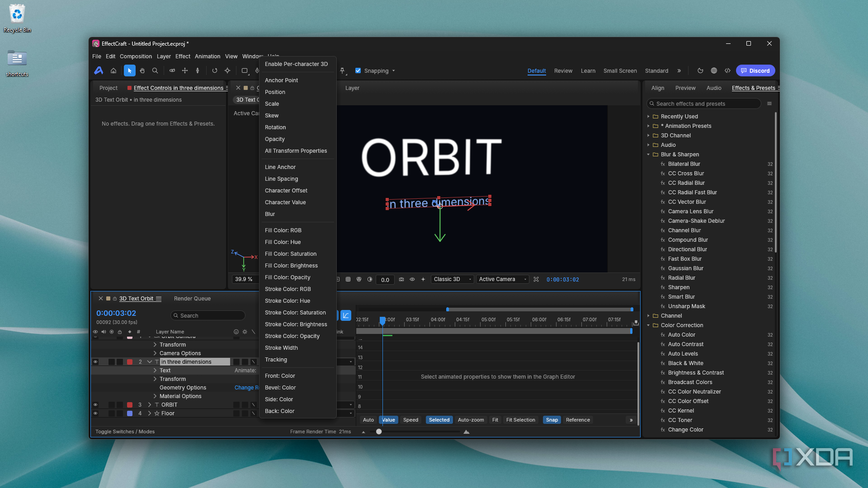Hide the 'in three dimensions' layer
The width and height of the screenshot is (868, 488).
pyautogui.click(x=95, y=362)
